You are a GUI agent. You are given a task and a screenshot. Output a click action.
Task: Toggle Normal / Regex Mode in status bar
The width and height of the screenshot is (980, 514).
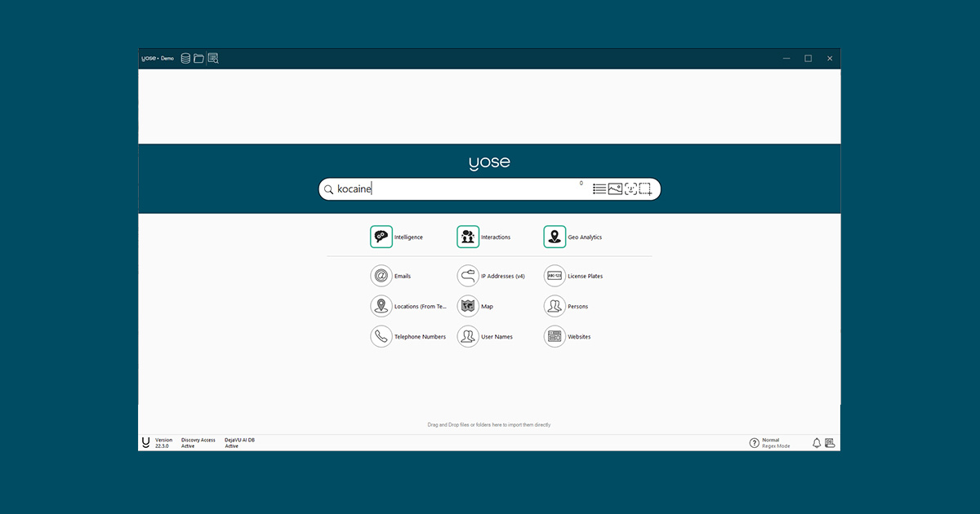(776, 443)
